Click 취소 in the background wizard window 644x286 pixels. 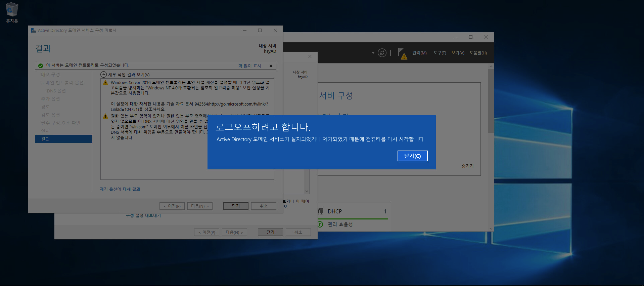pos(298,232)
